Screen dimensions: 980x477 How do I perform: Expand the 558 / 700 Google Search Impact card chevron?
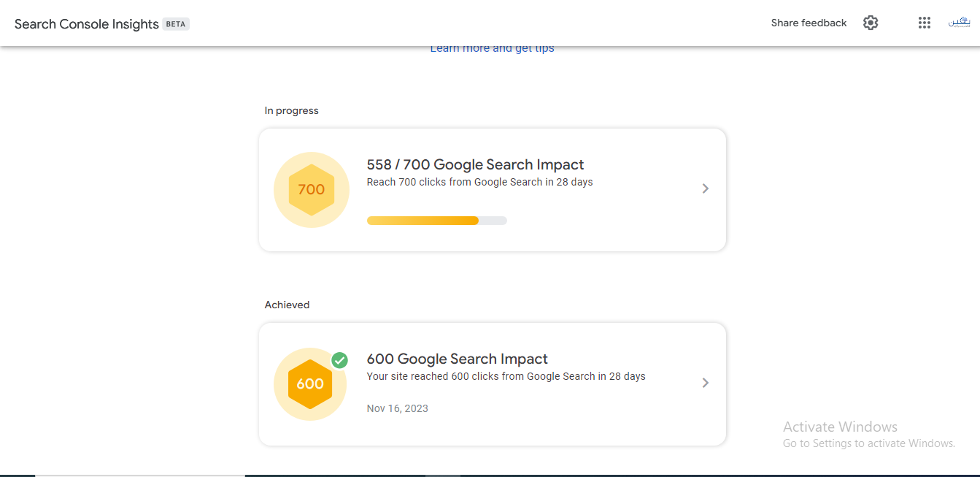(x=705, y=188)
